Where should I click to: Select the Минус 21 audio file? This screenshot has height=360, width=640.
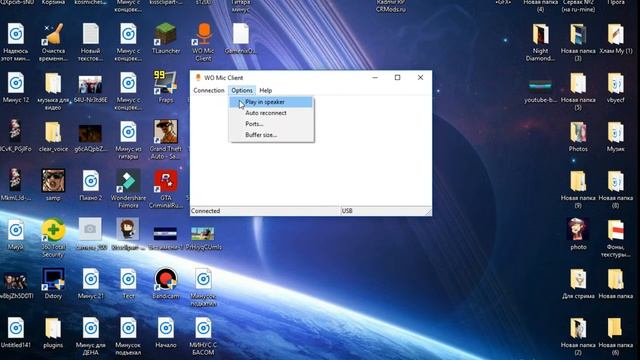(91, 284)
